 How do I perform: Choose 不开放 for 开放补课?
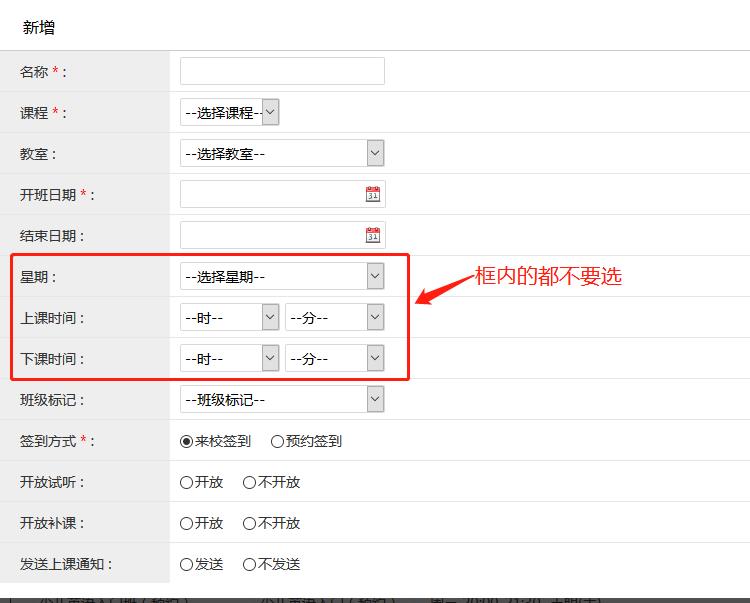tap(250, 523)
